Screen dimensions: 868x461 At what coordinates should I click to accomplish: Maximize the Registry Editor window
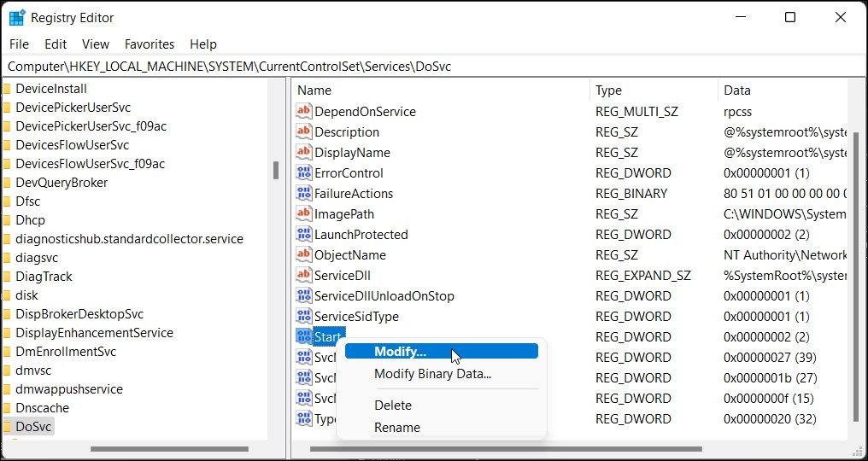tap(790, 18)
